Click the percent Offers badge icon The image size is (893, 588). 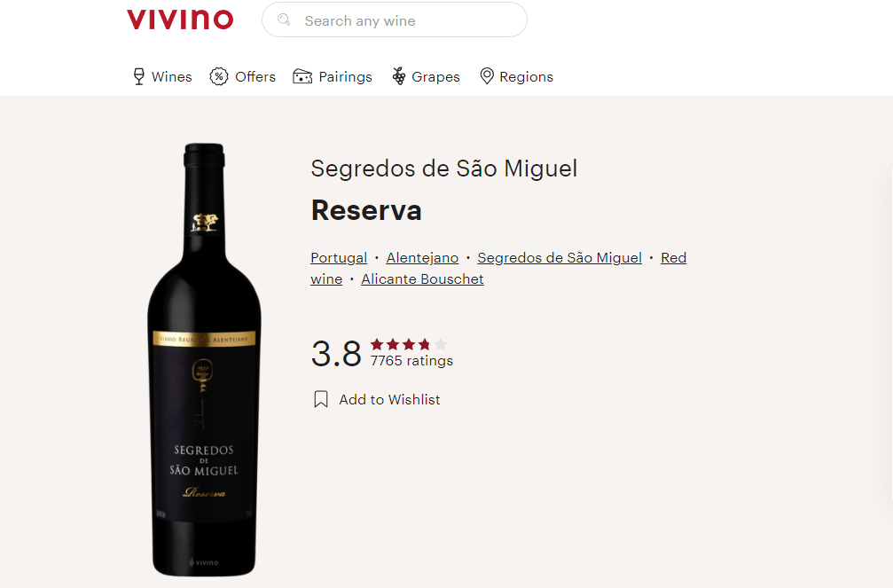click(219, 76)
